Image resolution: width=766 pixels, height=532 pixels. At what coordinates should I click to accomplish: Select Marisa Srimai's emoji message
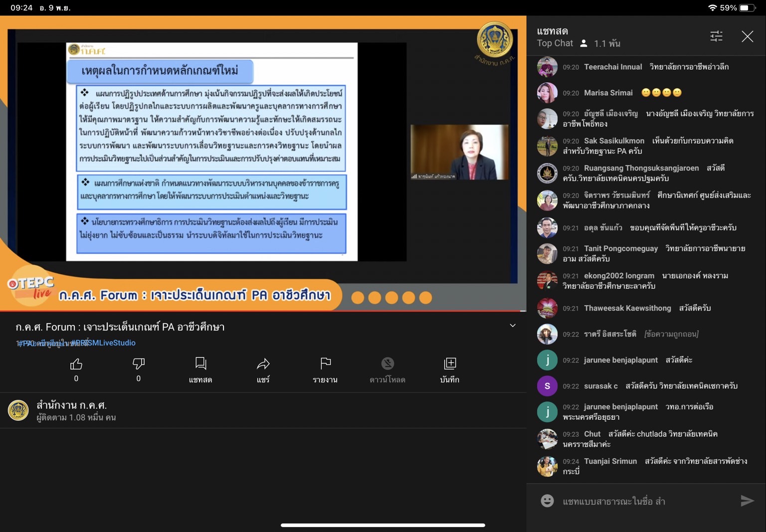tap(646, 93)
